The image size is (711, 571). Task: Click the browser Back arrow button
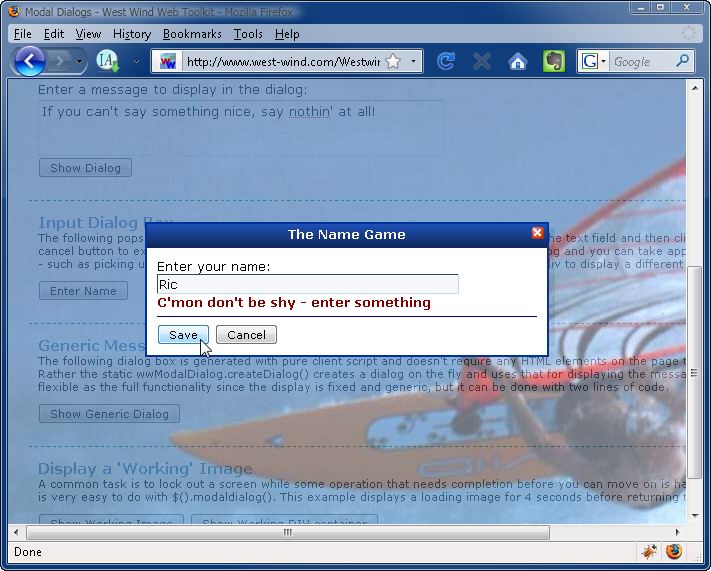[30, 62]
